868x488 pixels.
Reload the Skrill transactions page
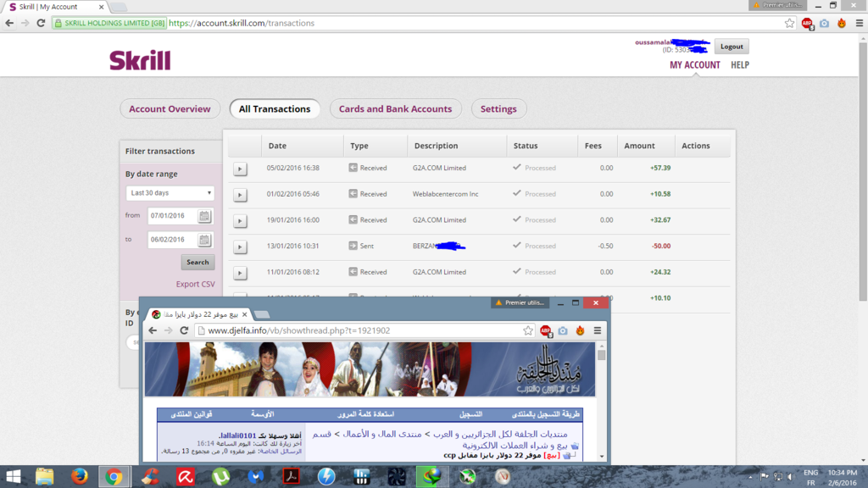pyautogui.click(x=41, y=23)
